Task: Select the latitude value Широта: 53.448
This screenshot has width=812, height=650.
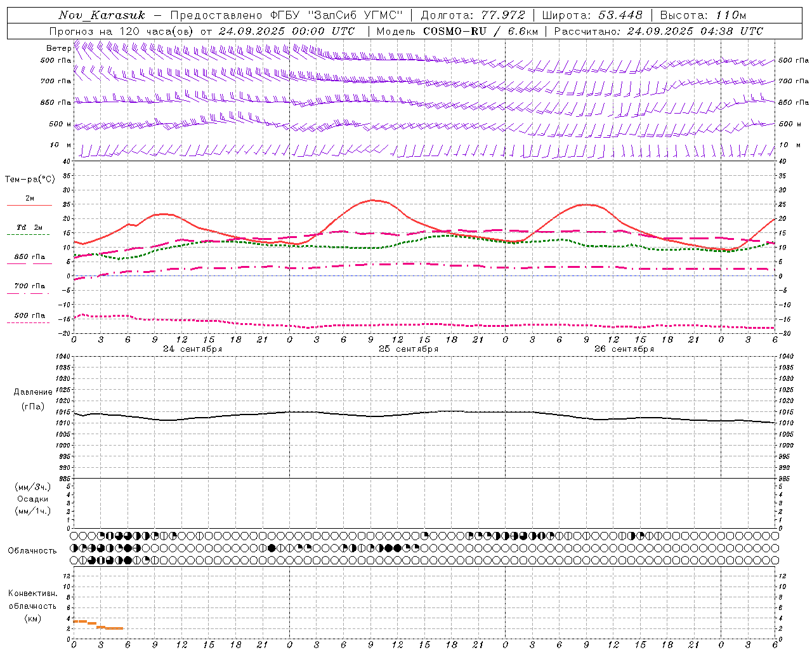Action: 593,15
